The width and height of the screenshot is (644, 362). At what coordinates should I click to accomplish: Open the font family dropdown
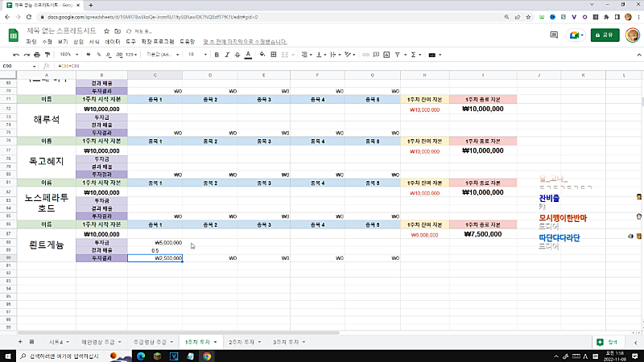tap(163, 55)
